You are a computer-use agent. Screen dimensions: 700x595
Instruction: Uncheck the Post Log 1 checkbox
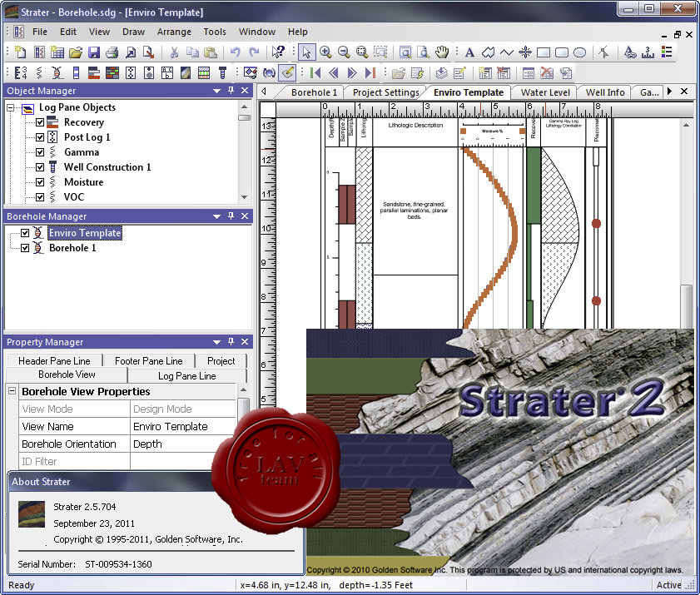tap(40, 137)
